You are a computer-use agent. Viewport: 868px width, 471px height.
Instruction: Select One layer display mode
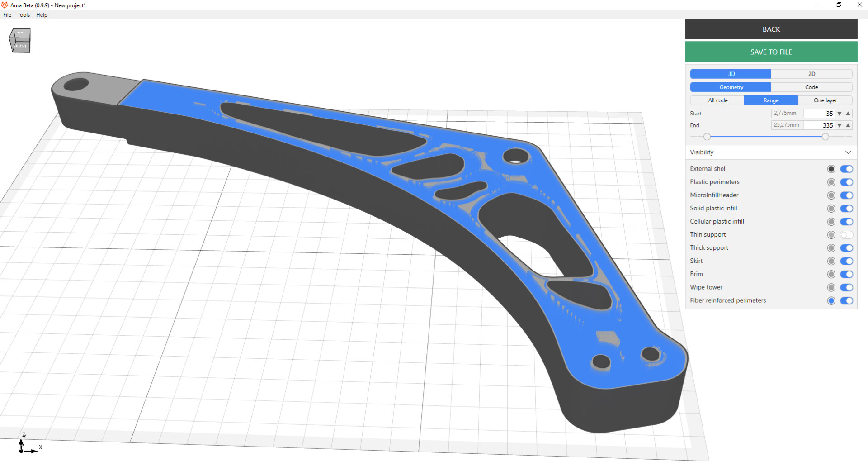pyautogui.click(x=826, y=100)
